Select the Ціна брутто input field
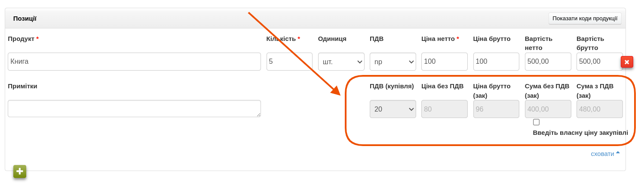 pyautogui.click(x=496, y=62)
